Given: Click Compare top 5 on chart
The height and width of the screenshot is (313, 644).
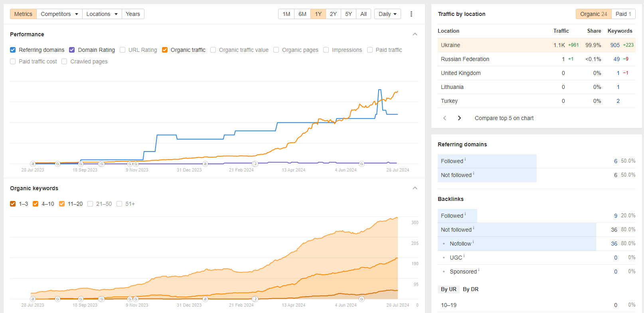Looking at the screenshot, I should click(x=504, y=118).
